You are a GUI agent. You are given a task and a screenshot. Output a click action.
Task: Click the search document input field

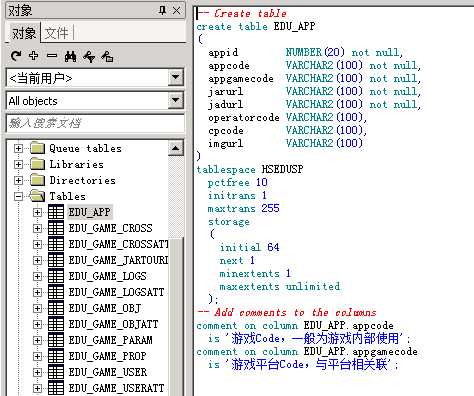click(95, 123)
